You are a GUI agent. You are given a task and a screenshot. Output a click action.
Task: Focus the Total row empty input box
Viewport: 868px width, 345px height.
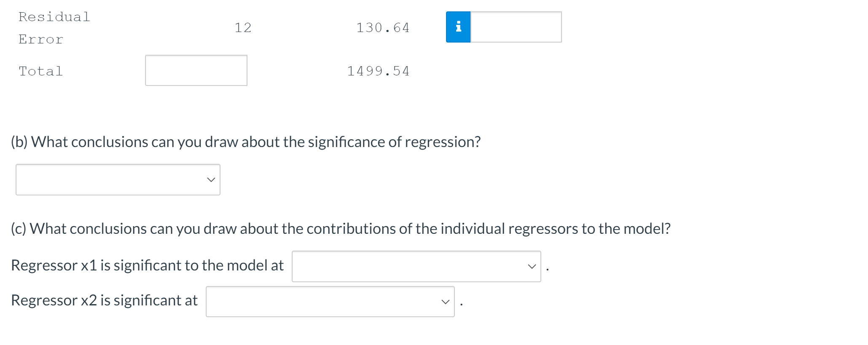196,70
